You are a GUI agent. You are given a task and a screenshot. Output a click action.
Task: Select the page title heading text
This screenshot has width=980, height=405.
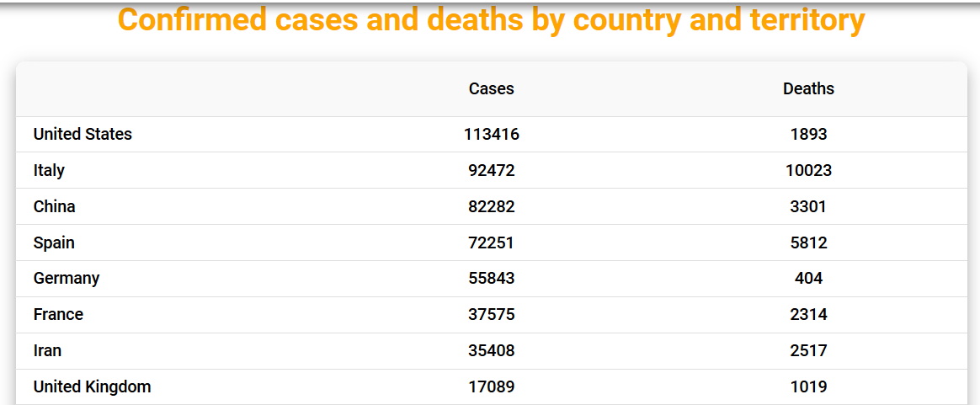click(x=491, y=19)
